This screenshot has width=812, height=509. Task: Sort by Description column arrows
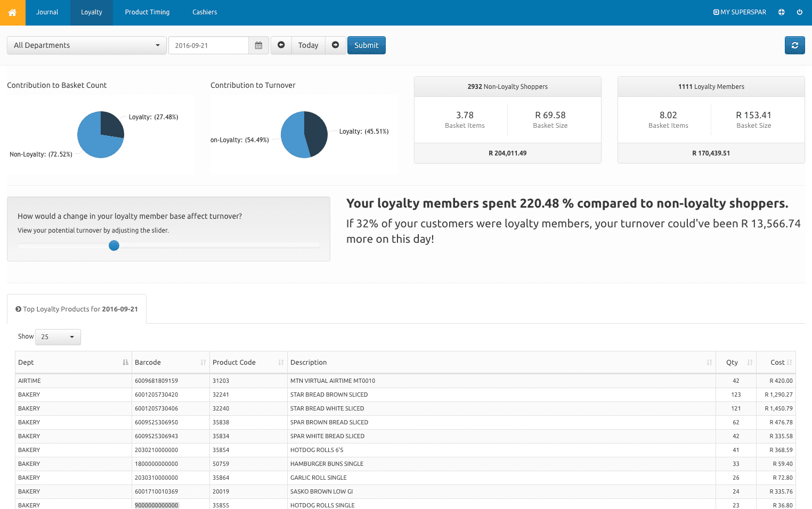709,363
